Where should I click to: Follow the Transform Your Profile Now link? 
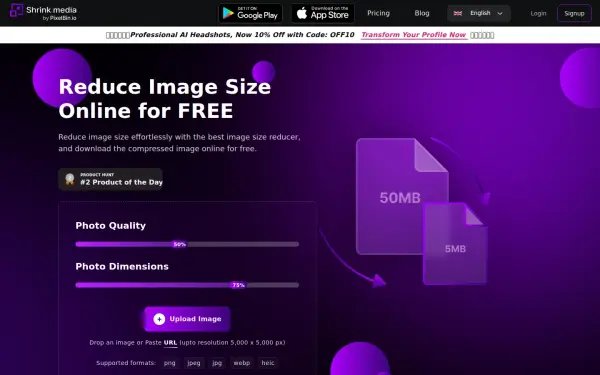(414, 35)
